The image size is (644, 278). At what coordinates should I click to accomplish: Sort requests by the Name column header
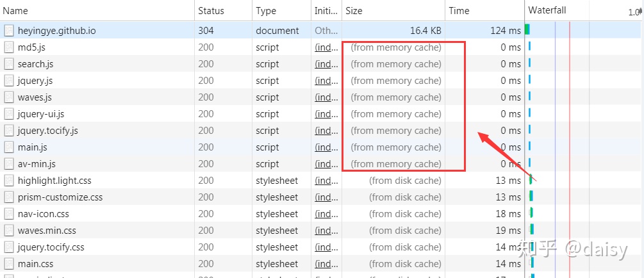[16, 11]
